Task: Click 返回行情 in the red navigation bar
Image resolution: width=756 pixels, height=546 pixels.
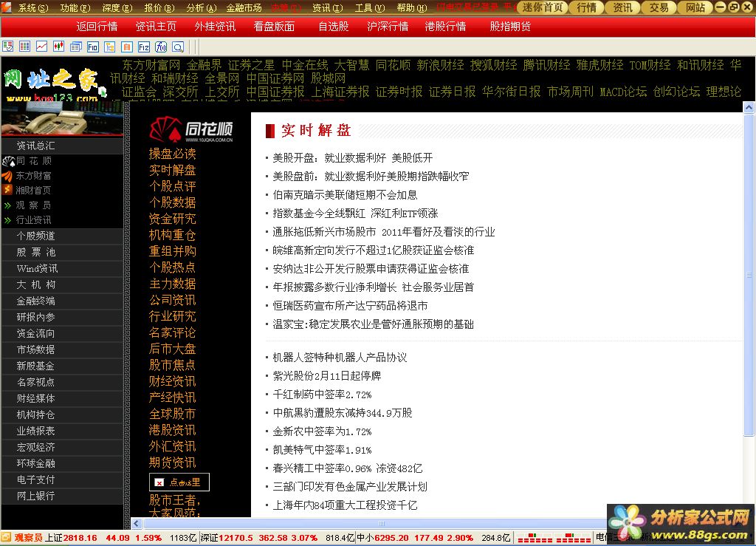Action: [x=97, y=27]
